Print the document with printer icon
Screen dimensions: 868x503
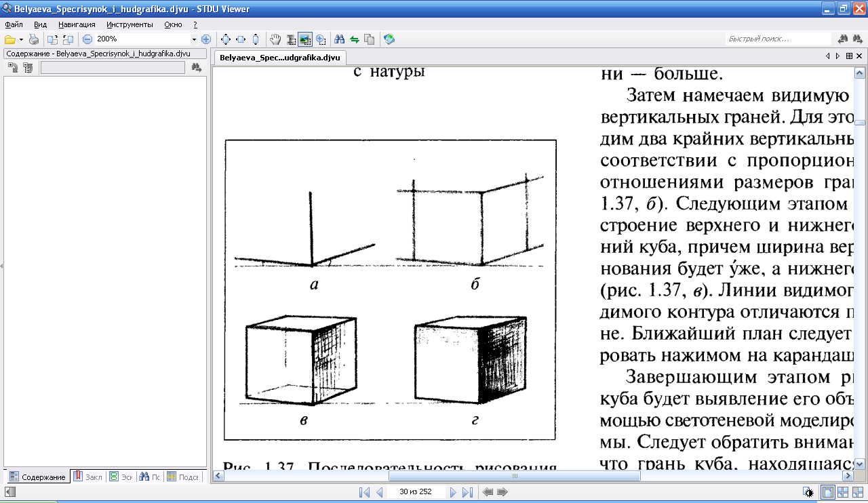click(x=33, y=39)
